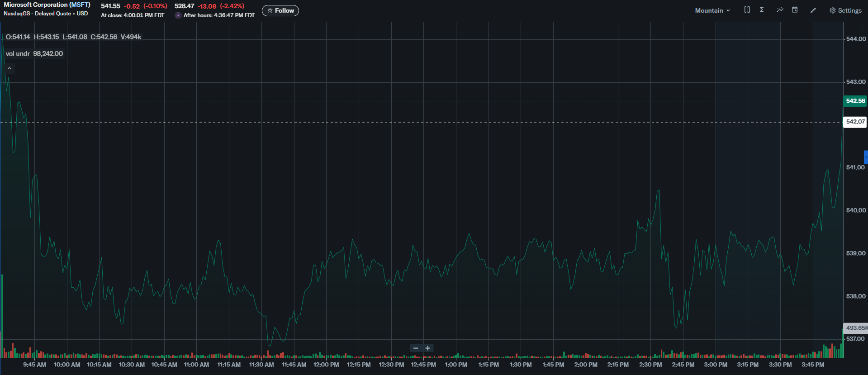Image resolution: width=868 pixels, height=375 pixels.
Task: Click the 12:00 PM time axis label
Action: coord(326,365)
